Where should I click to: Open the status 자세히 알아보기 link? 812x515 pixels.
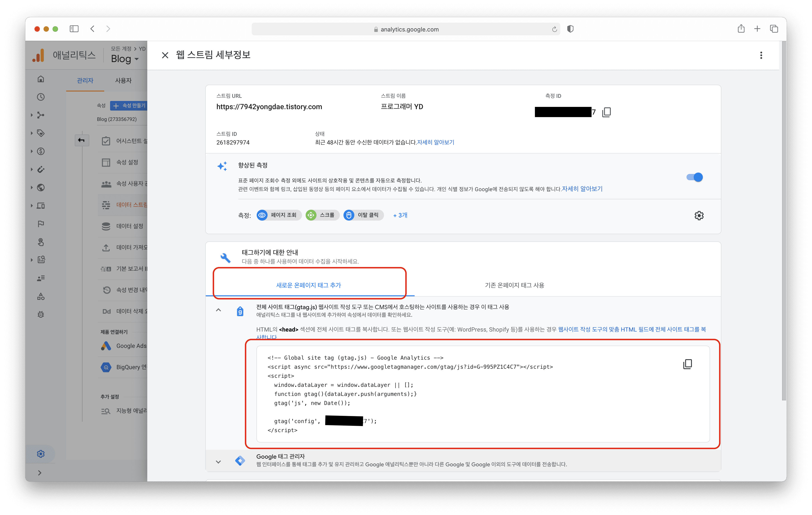435,142
